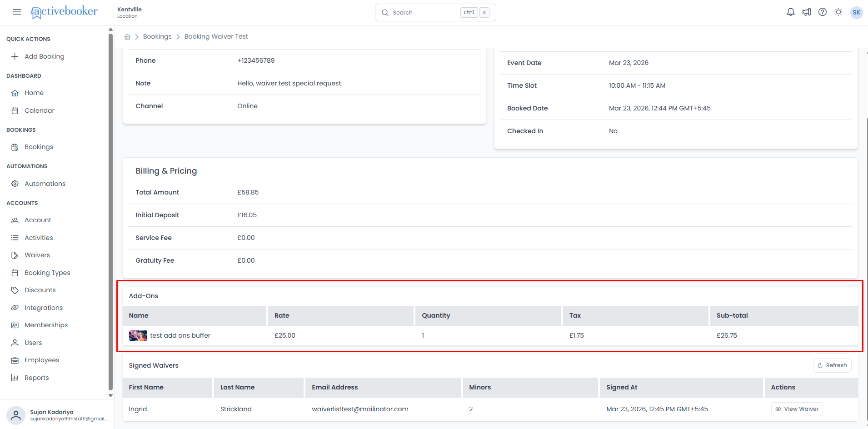The height and width of the screenshot is (429, 868).
Task: Click the home breadcrumb icon
Action: coord(127,37)
